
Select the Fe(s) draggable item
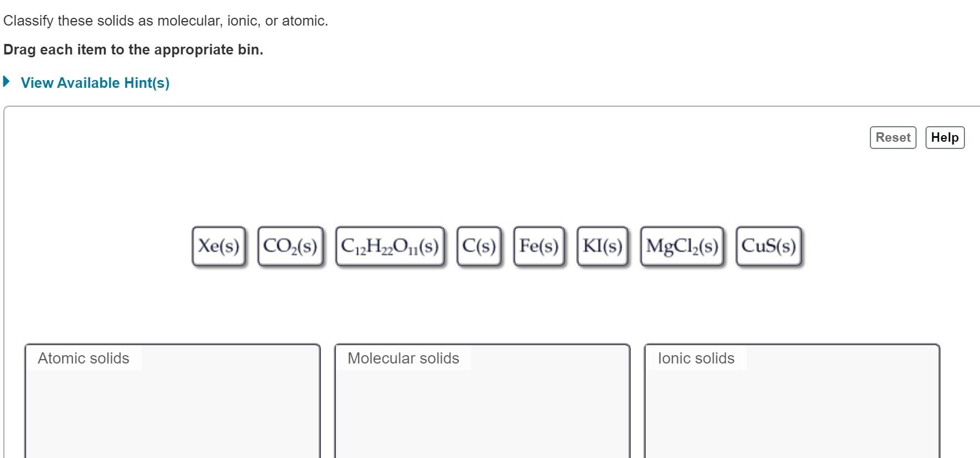538,245
